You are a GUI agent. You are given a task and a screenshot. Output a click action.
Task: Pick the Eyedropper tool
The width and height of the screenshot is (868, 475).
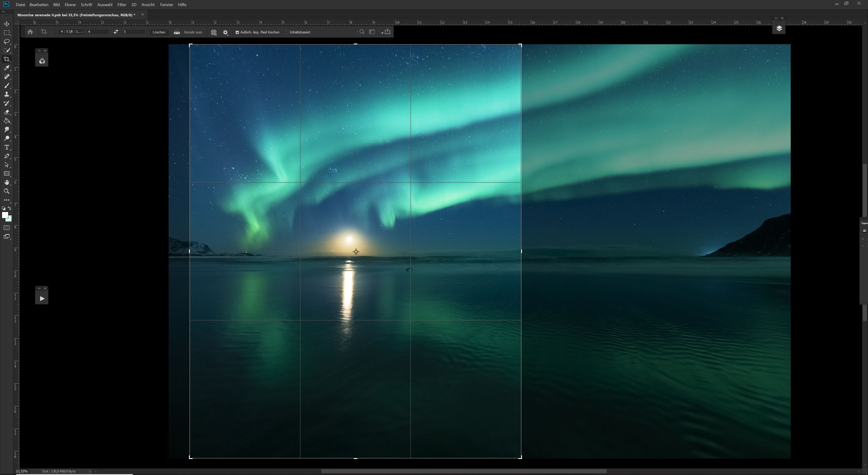click(7, 68)
